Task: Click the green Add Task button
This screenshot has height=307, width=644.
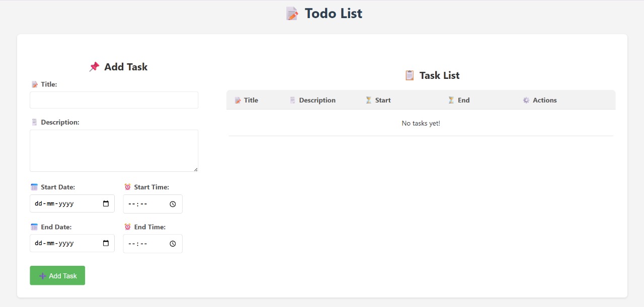Action: pos(57,275)
